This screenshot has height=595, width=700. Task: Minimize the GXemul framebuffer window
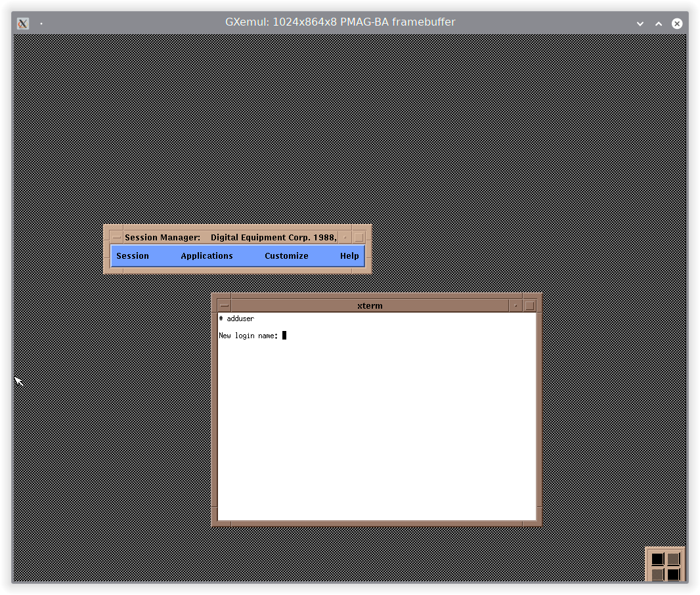[x=640, y=24]
